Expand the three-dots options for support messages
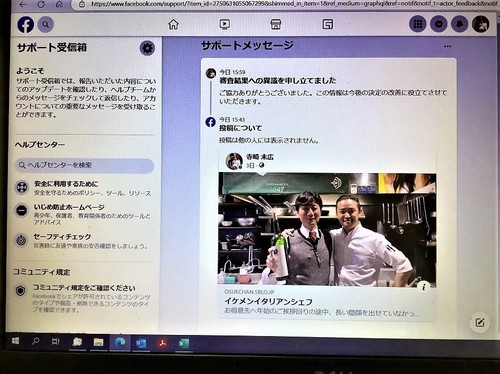500x374 pixels. (447, 46)
